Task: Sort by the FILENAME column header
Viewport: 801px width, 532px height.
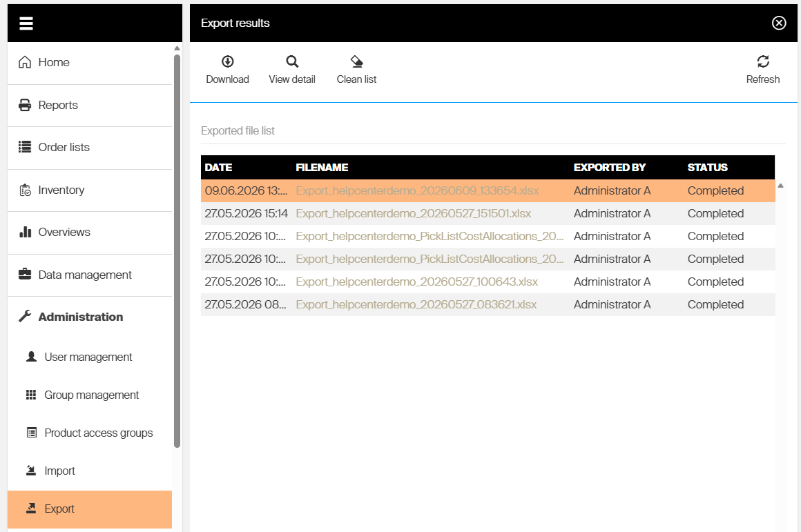Action: (322, 168)
